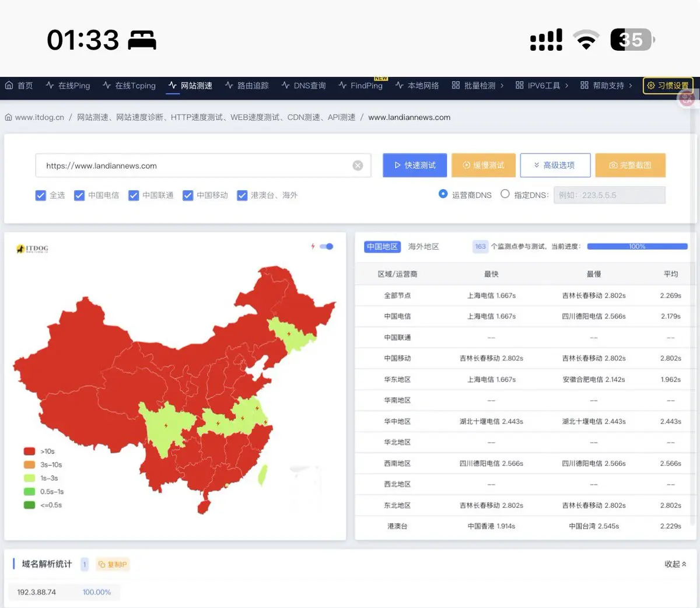
Task: Click the 华东地区 row label
Action: point(397,380)
